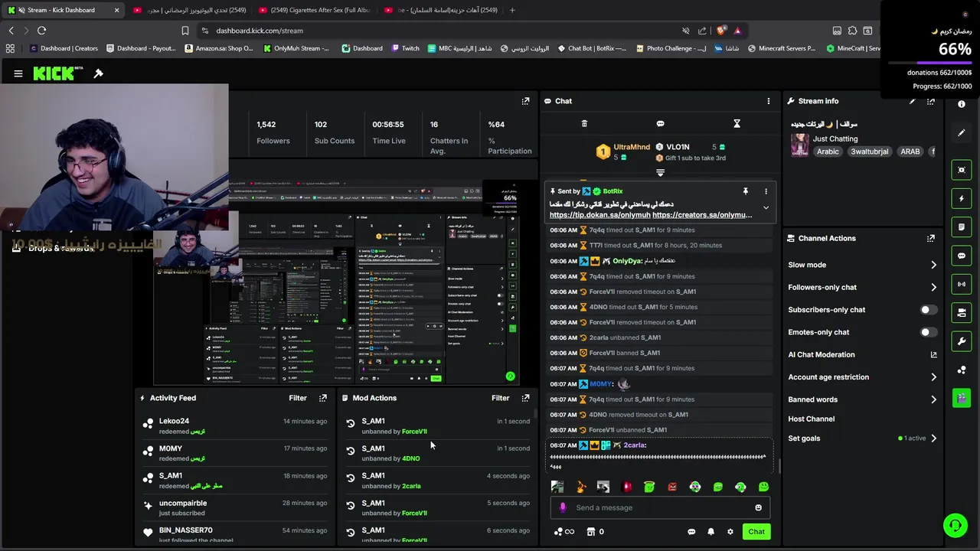Open the Chat panel options menu
Viewport: 980px width, 551px height.
pos(769,101)
